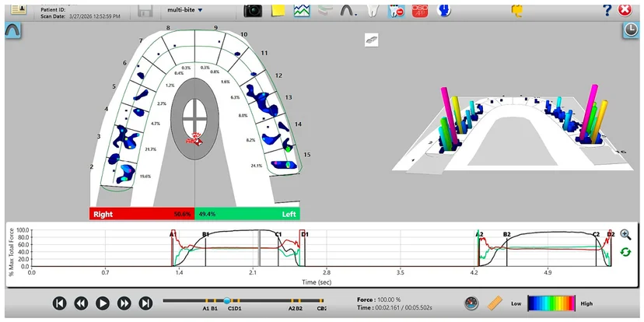Click the green refresh graph icon
644x322 pixels.
(x=625, y=252)
